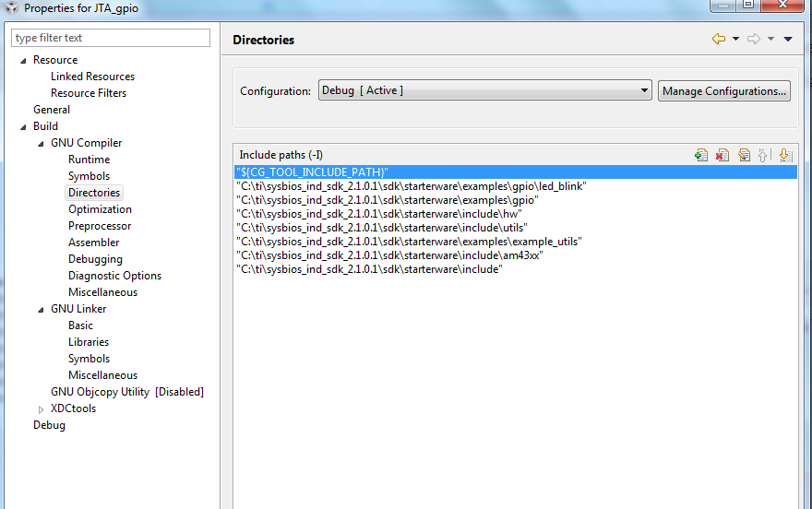Viewport: 812px width, 509px height.
Task: Select Resource Filters item
Action: coord(89,93)
